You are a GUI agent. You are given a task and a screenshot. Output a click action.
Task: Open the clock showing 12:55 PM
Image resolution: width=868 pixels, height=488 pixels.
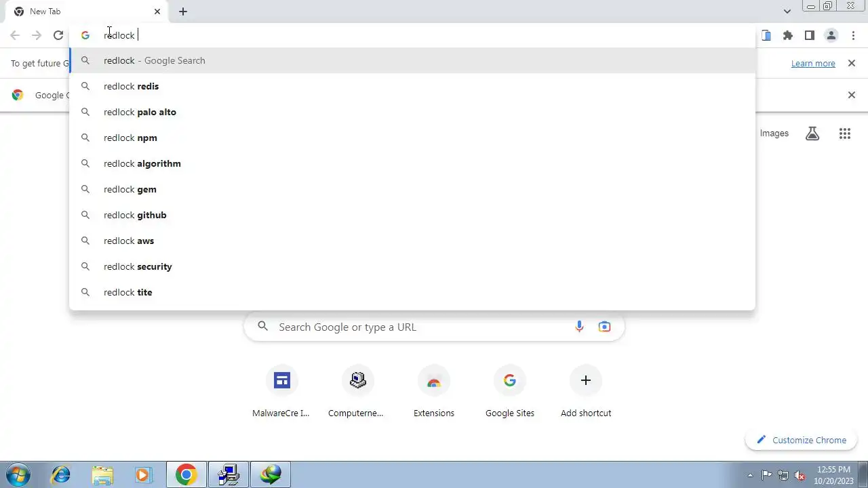click(x=833, y=474)
